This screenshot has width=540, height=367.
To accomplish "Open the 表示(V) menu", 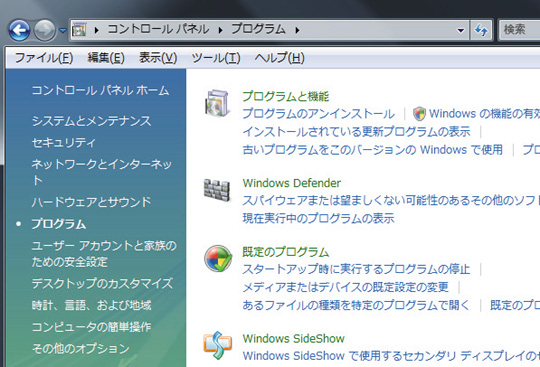I will click(158, 57).
